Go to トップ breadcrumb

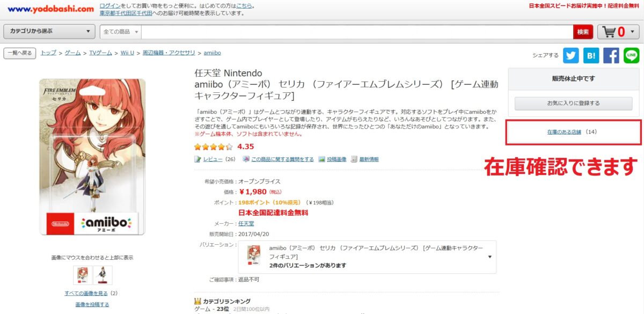(48, 53)
